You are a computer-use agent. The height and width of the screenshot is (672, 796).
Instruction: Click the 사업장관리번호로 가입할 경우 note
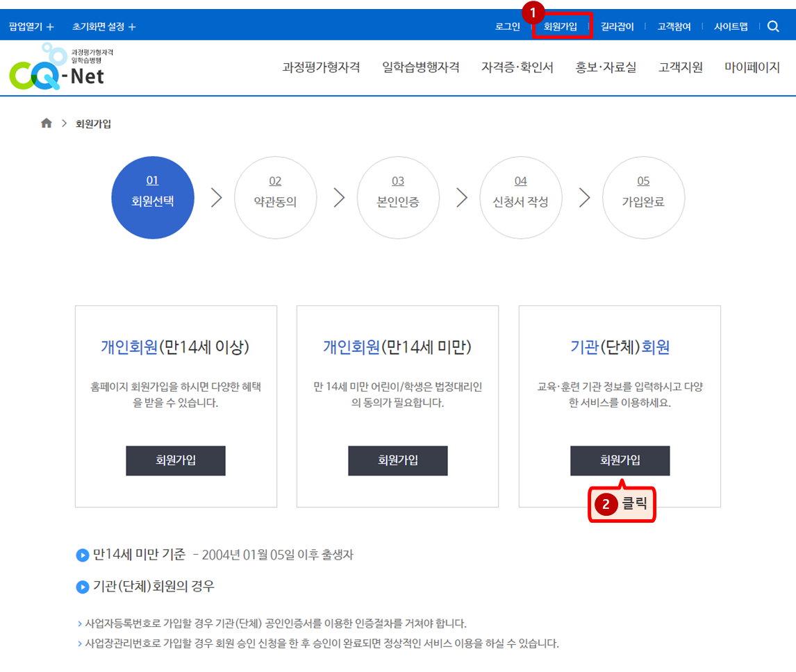[322, 644]
